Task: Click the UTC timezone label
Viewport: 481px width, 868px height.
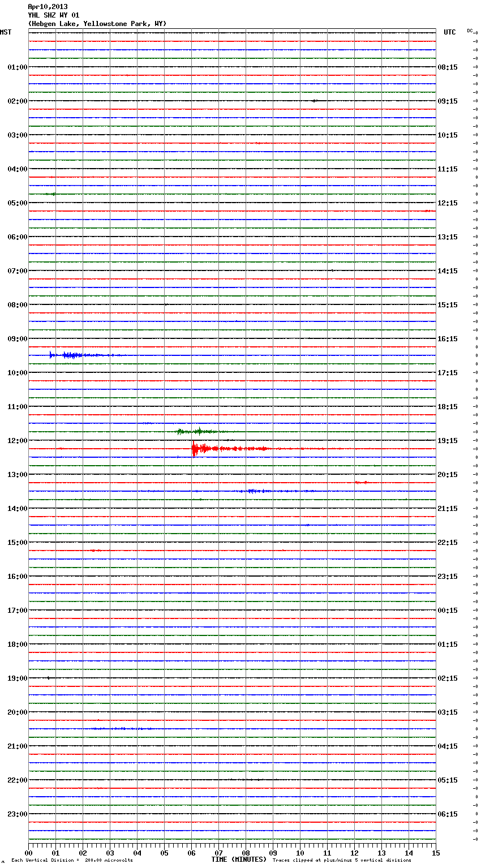Action: (x=450, y=32)
